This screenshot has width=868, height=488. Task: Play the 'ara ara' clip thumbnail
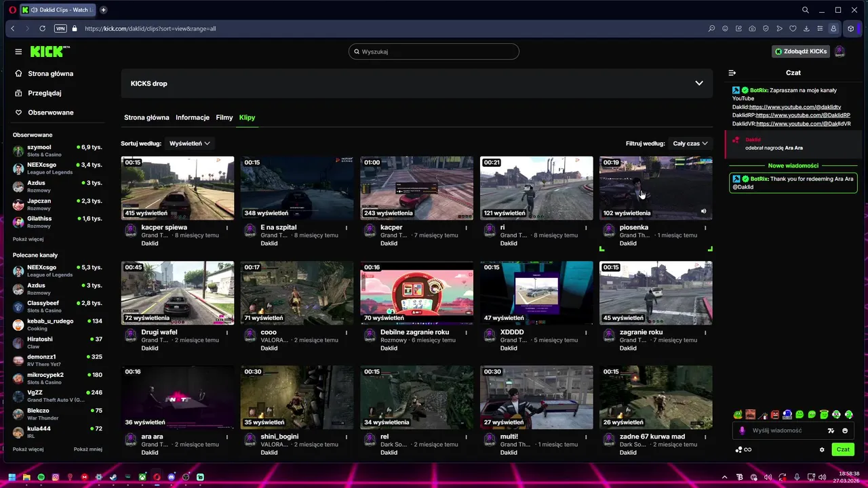(178, 397)
